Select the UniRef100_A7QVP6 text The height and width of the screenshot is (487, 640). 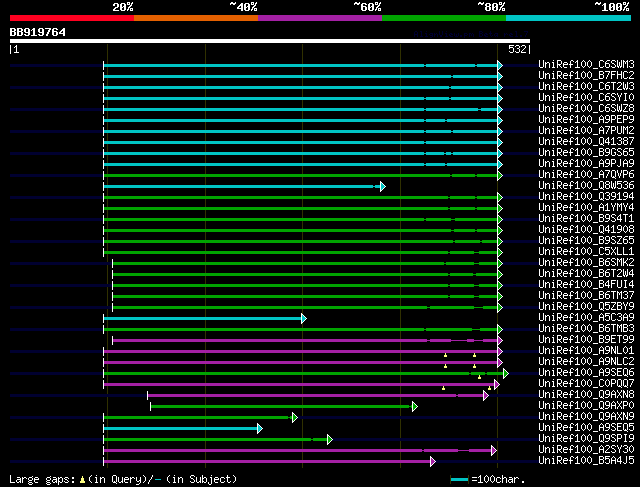pos(586,174)
